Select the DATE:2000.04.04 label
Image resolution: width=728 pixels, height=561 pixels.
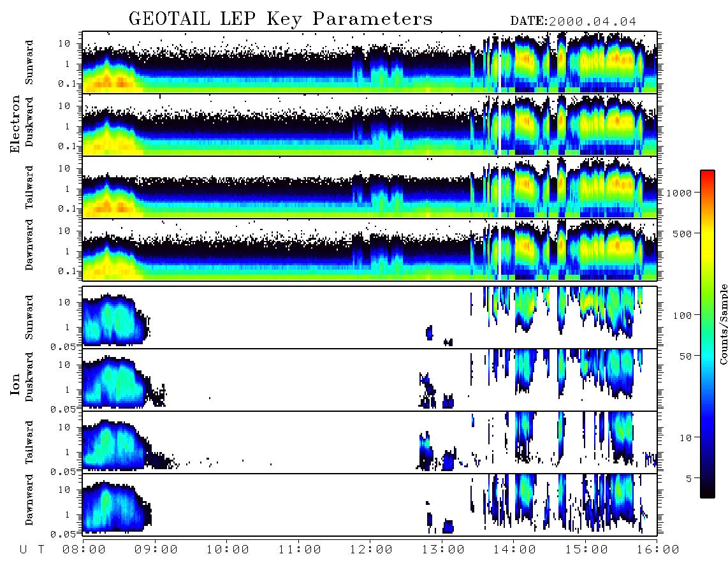[573, 22]
